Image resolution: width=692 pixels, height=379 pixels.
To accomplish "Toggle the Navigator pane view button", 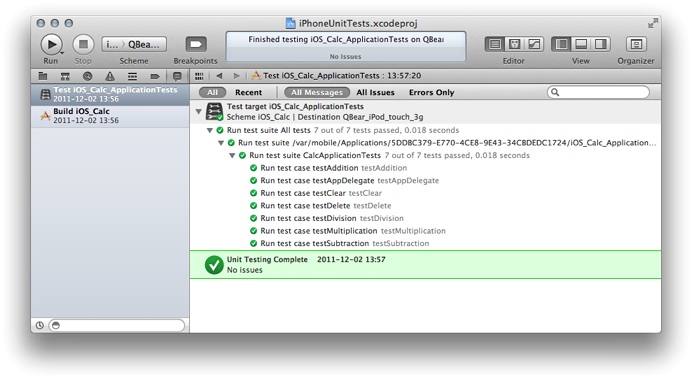I will pos(561,44).
